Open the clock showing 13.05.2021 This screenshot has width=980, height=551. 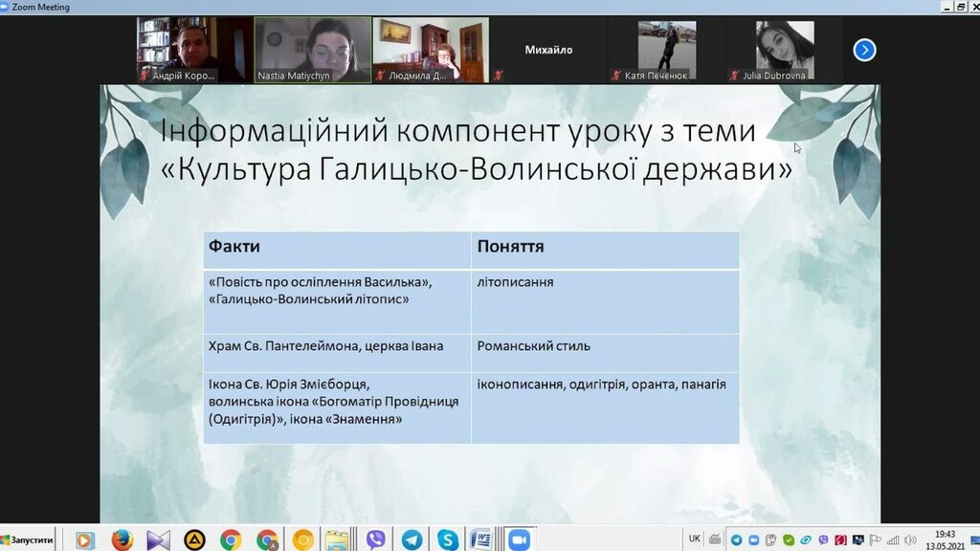(942, 539)
